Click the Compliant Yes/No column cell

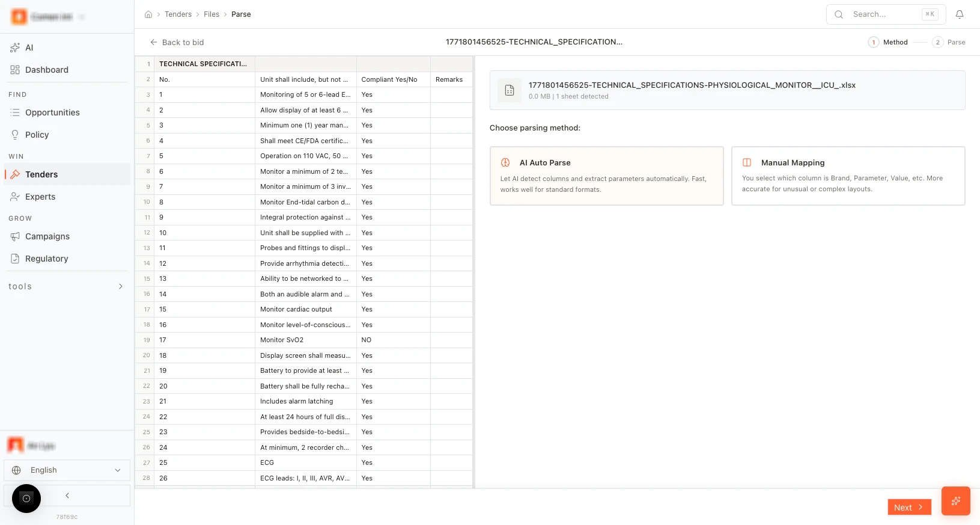(x=394, y=79)
